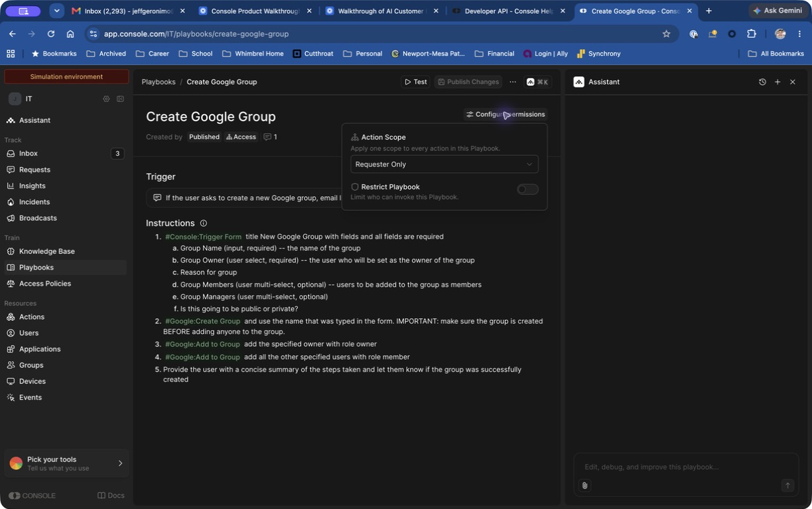Screen dimensions: 812x509
Task: Open Incidents from the sidebar
Action: point(64,201)
